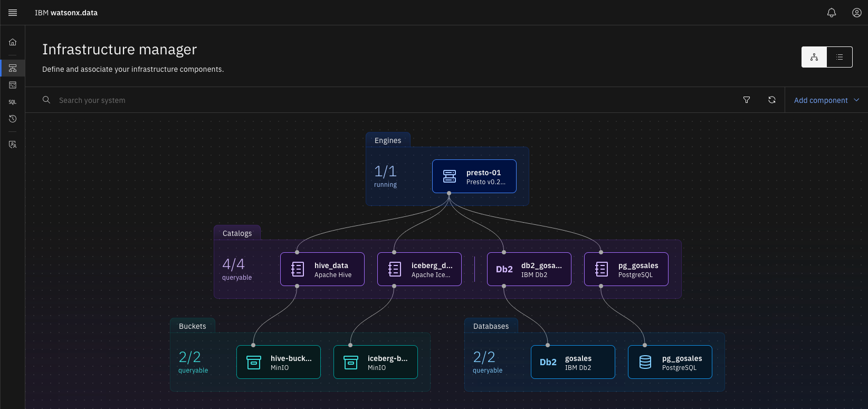Select the Engines group label

388,140
